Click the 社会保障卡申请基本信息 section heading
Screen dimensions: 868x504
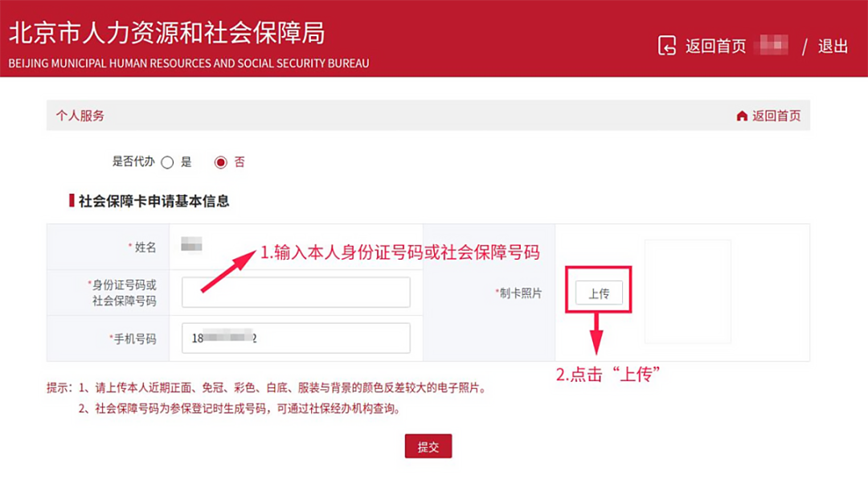(154, 201)
